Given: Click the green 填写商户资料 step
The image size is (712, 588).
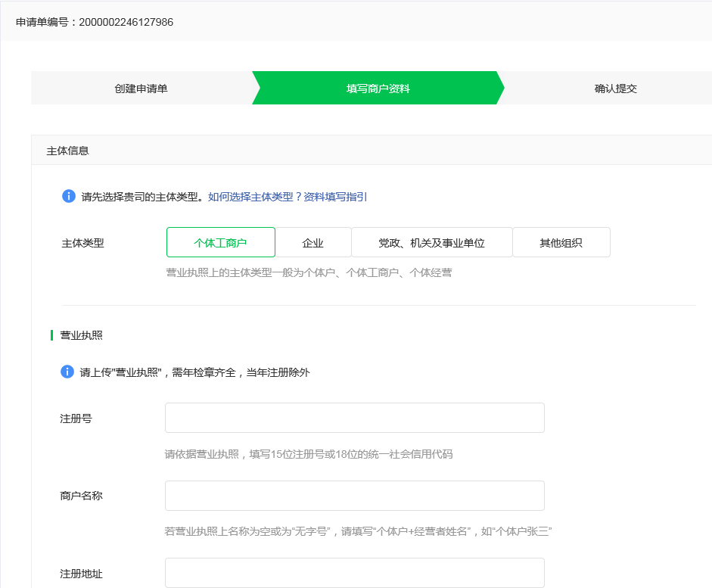Looking at the screenshot, I should 378,89.
